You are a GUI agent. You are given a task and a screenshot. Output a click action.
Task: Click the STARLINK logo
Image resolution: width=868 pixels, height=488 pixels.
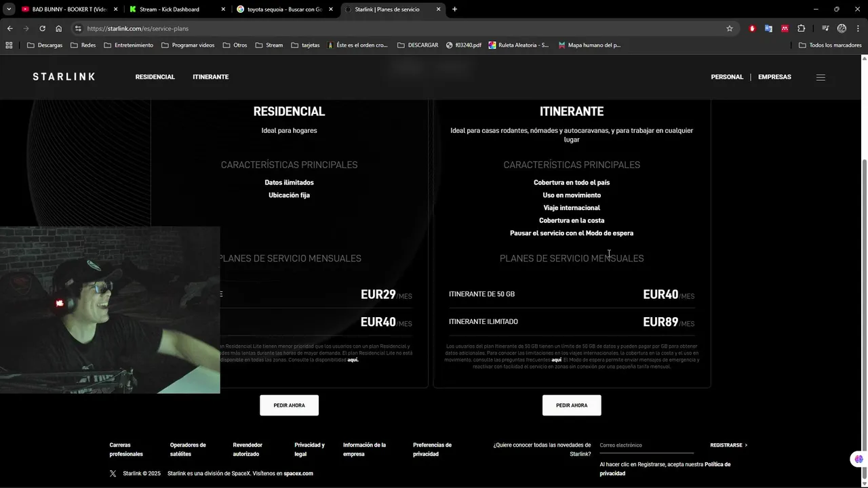click(x=64, y=77)
